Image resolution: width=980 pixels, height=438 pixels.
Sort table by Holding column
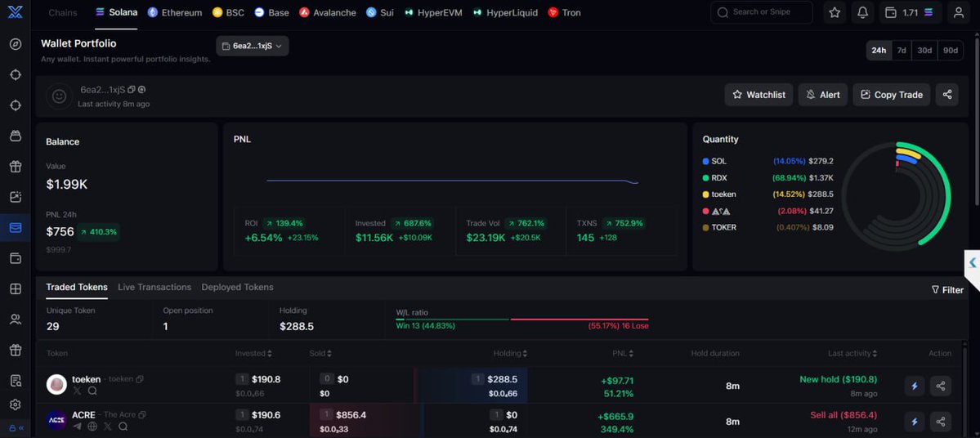click(510, 354)
